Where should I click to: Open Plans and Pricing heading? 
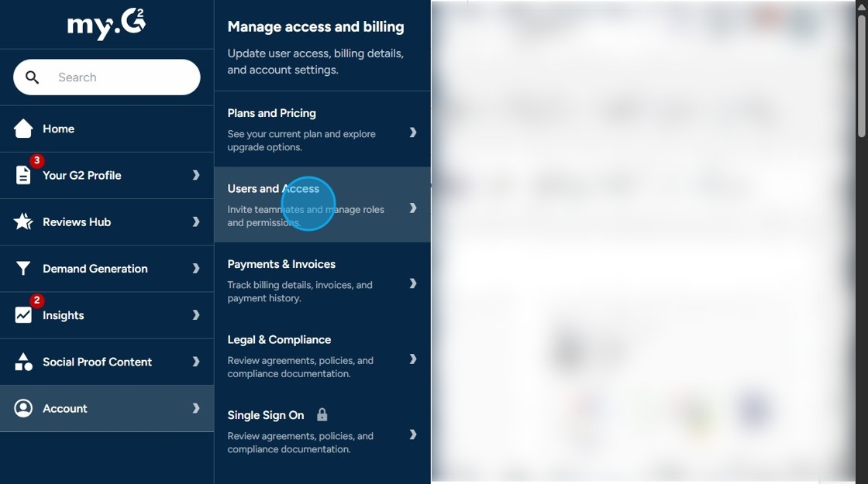[x=272, y=113]
